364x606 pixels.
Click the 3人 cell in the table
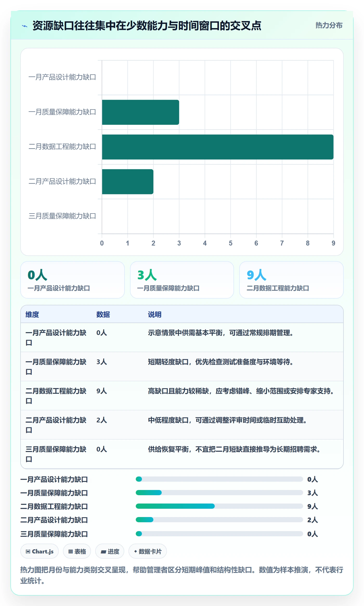tap(102, 362)
